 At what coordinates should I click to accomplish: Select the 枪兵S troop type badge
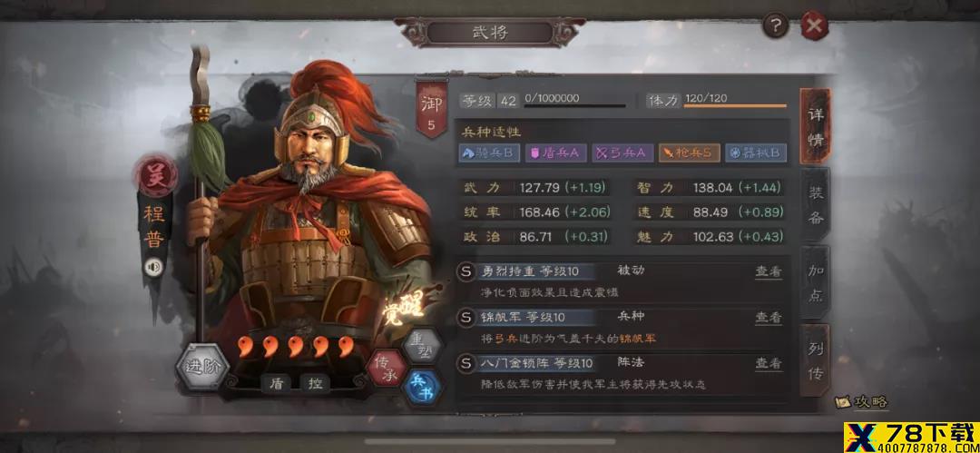pyautogui.click(x=689, y=153)
